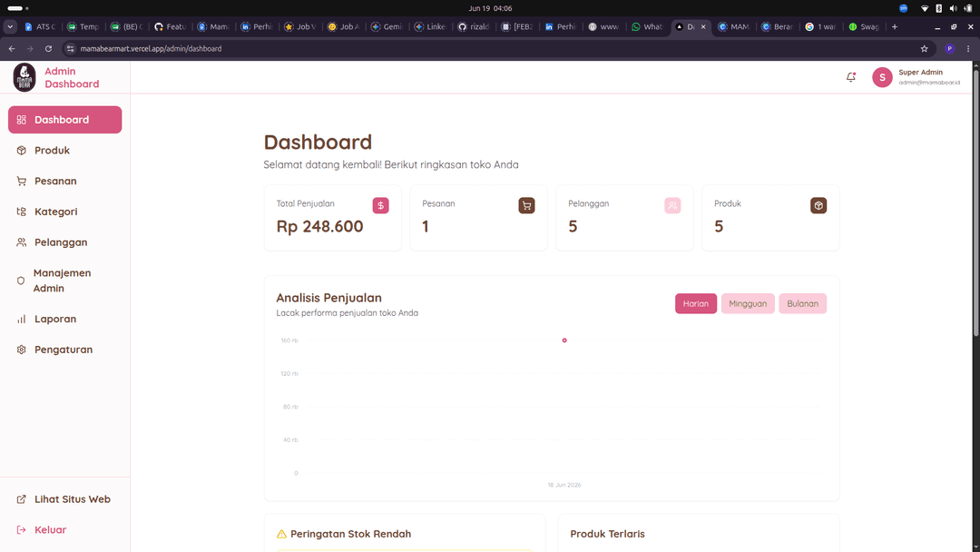This screenshot has height=552, width=980.
Task: Click the Pesanan cart icon in card
Action: [526, 206]
